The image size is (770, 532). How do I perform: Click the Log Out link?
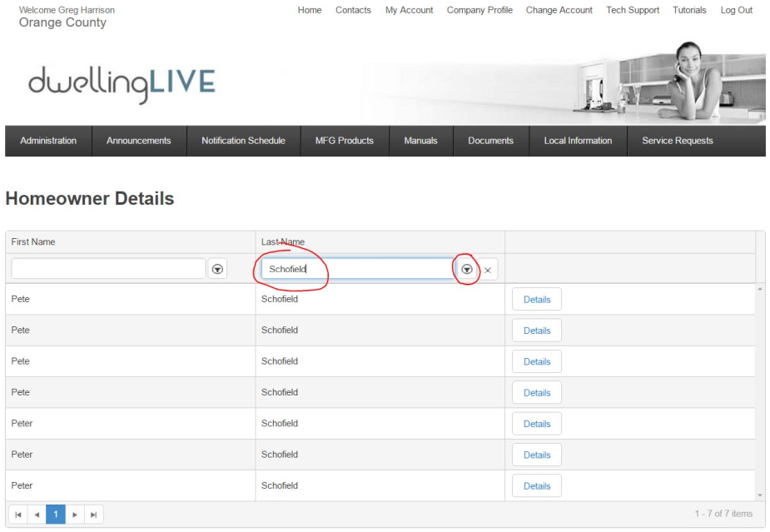point(736,11)
